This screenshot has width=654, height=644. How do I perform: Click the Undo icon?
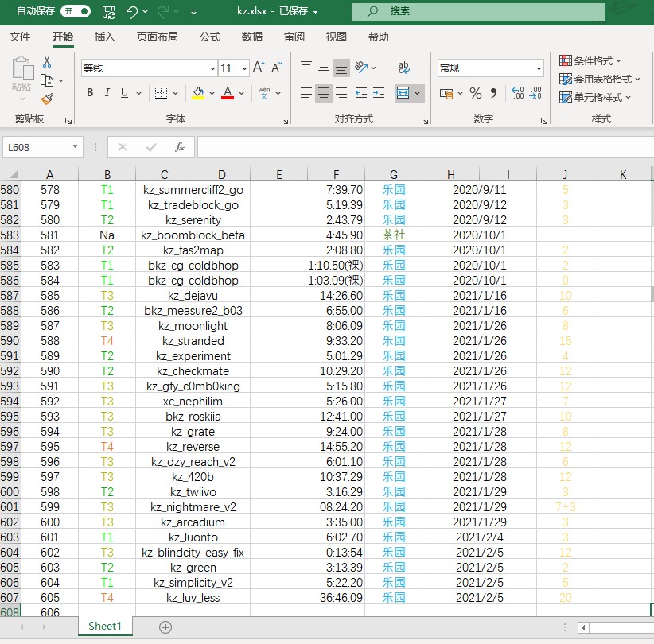point(130,11)
